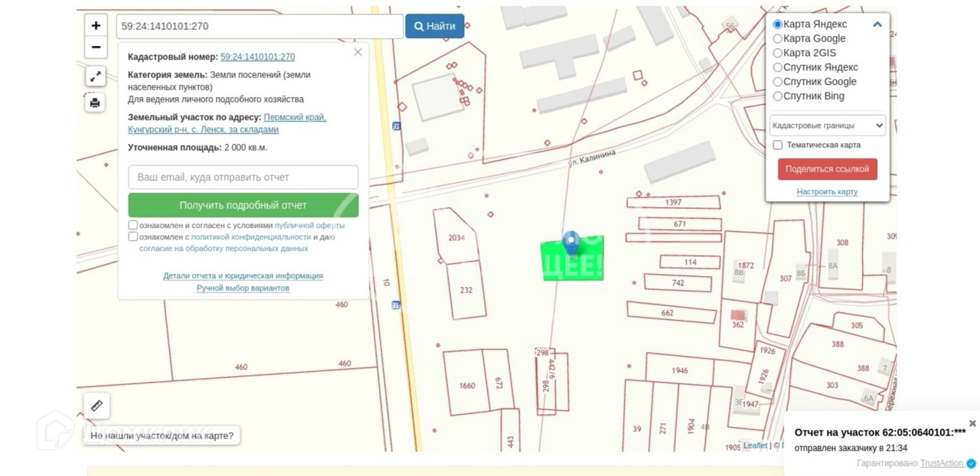The width and height of the screenshot is (980, 476).
Task: Open Настроить карту link
Action: click(x=827, y=191)
